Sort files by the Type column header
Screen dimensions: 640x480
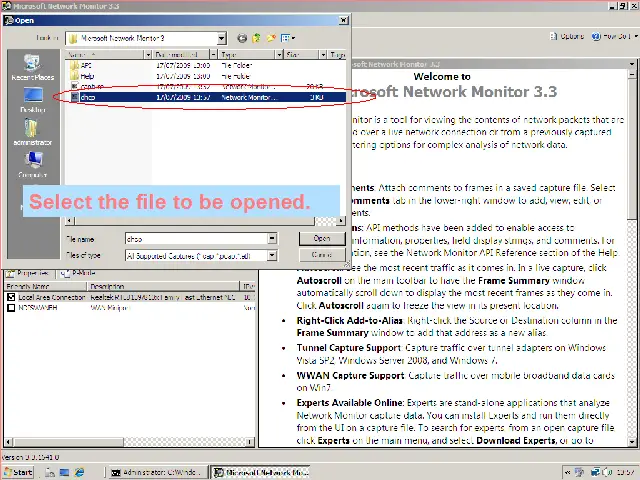[x=247, y=54]
